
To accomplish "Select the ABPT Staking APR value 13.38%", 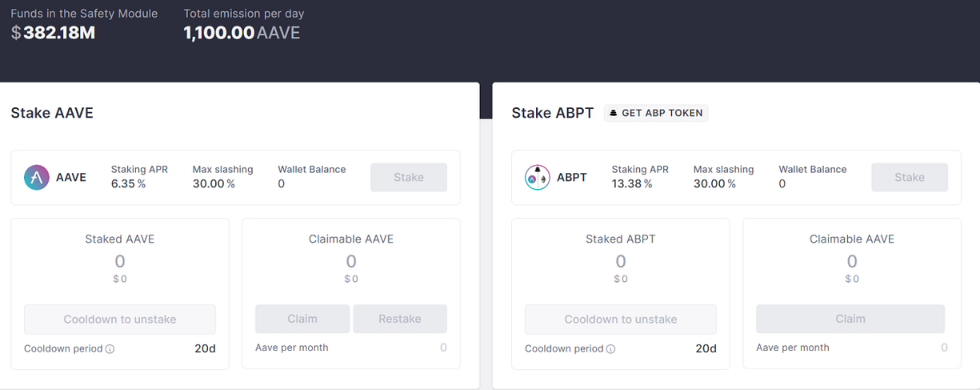I will (632, 184).
